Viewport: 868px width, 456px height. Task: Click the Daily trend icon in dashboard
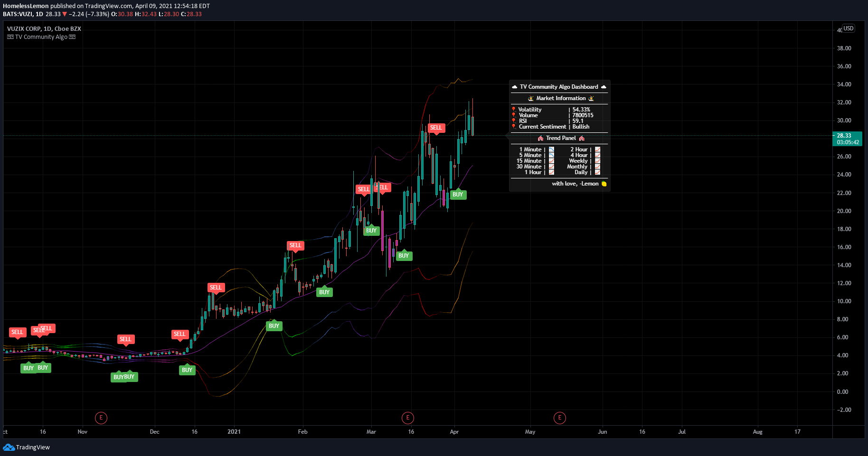click(x=597, y=172)
